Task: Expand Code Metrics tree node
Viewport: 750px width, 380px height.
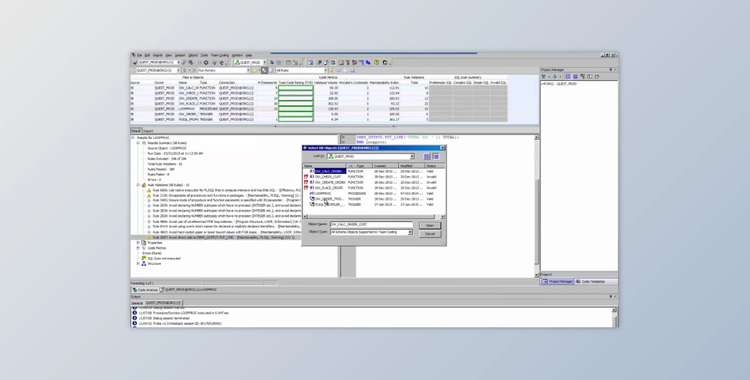Action: pyautogui.click(x=138, y=248)
